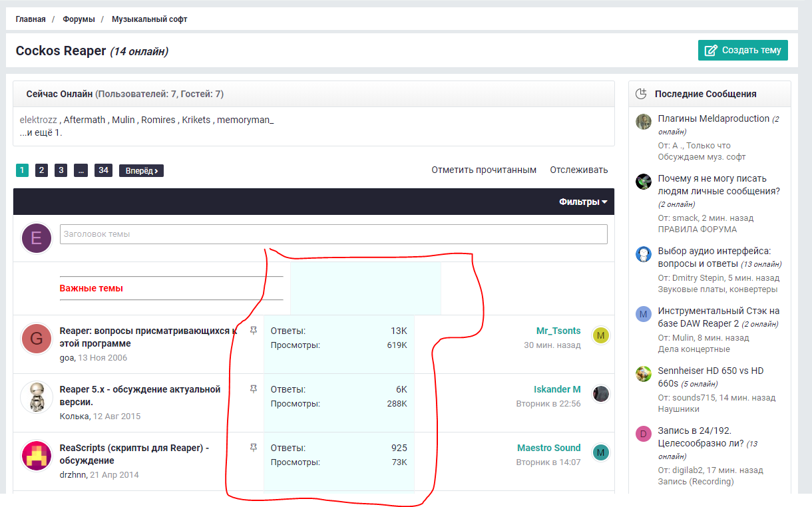Click online user Krikets
Screen dimensions: 812x507
pyautogui.click(x=196, y=120)
